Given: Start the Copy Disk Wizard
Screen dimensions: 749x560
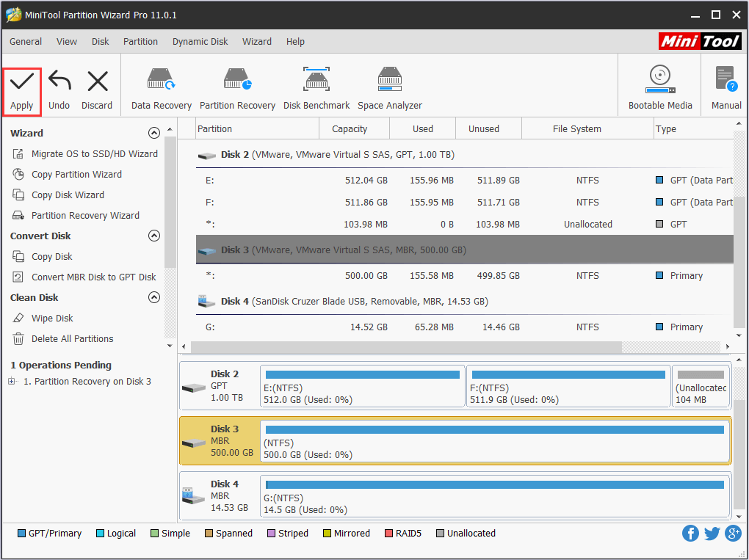Looking at the screenshot, I should click(68, 194).
